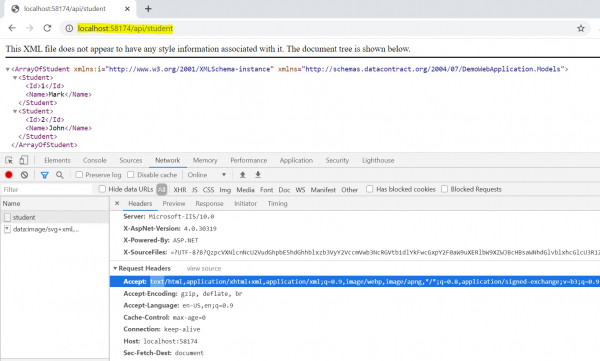Clear the network log with the clear icon
The image size is (600, 361).
(x=24, y=175)
